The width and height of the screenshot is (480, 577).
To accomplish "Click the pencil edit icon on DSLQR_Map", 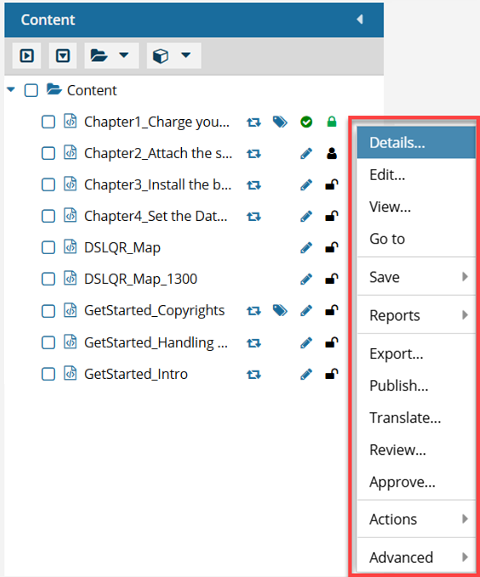I will pos(306,248).
